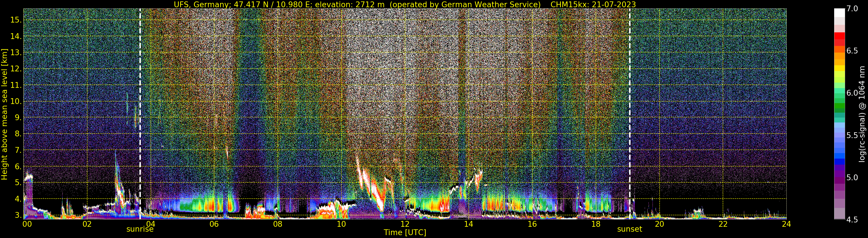This screenshot has width=868, height=238.
Task: Click the "13." height axis tick label
Action: tap(16, 53)
